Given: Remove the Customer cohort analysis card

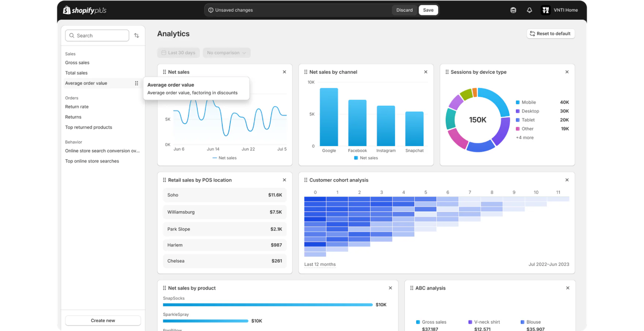Looking at the screenshot, I should 567,180.
